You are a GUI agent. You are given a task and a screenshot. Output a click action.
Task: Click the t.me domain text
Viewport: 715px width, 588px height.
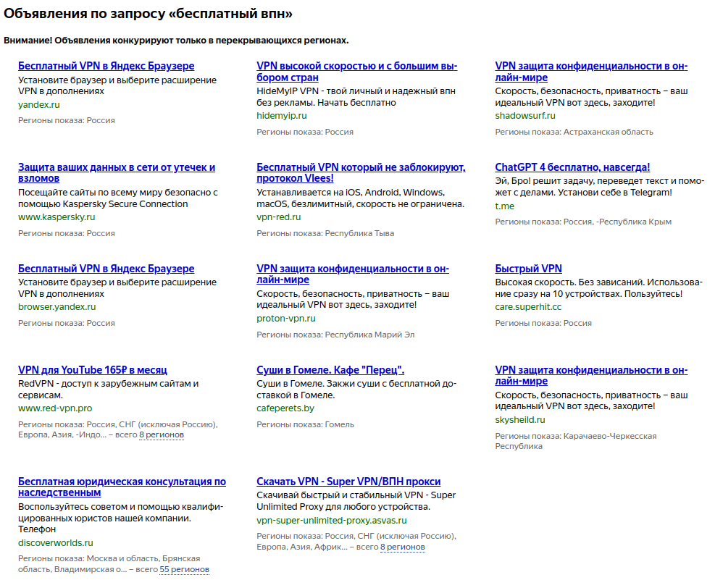[504, 206]
